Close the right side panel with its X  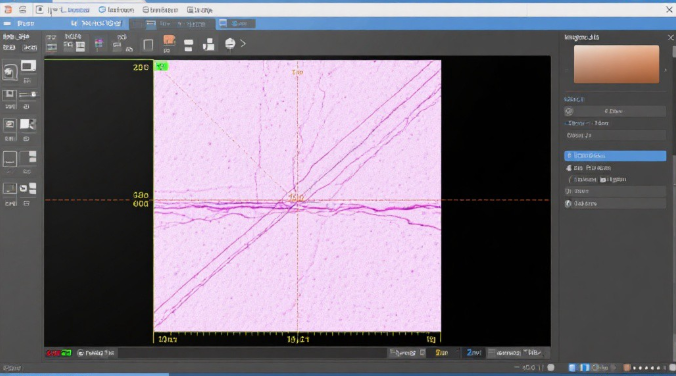(x=670, y=38)
